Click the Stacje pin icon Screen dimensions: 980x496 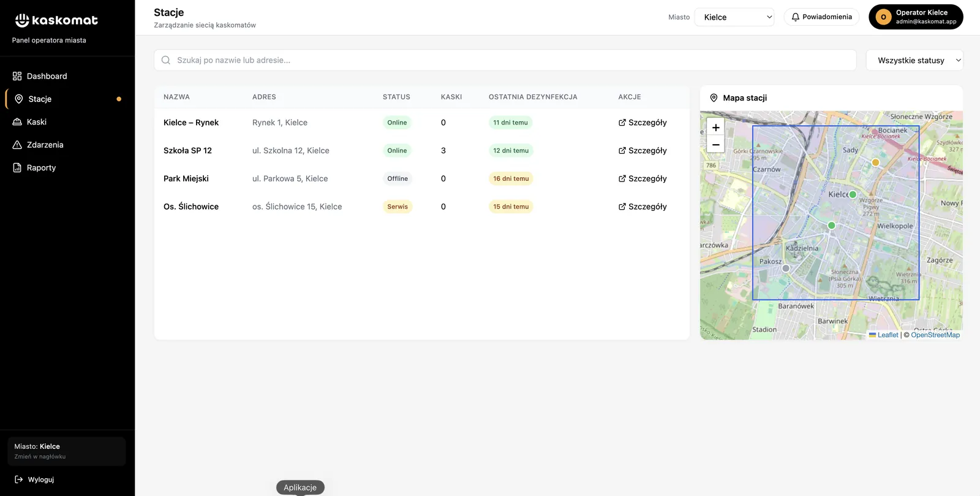point(19,99)
